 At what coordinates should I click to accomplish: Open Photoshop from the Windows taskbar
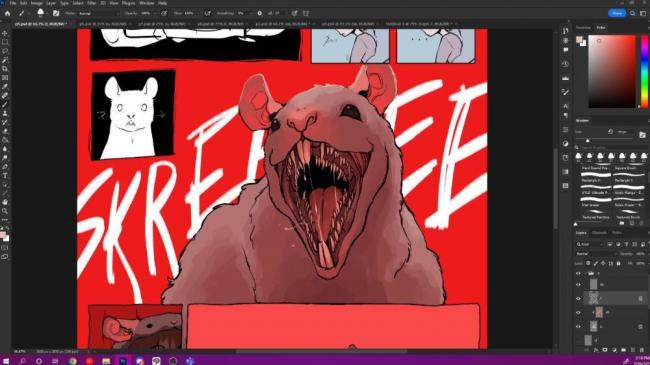123,361
